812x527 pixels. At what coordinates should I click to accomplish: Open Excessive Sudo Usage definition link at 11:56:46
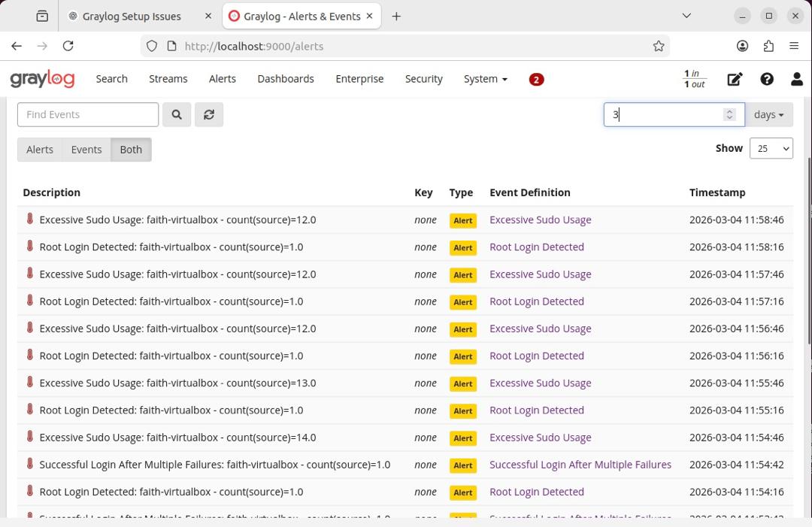click(540, 329)
